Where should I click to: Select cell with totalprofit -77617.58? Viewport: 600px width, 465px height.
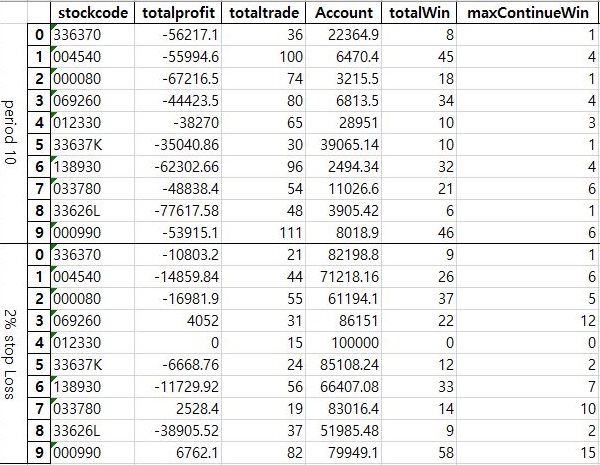tap(178, 210)
